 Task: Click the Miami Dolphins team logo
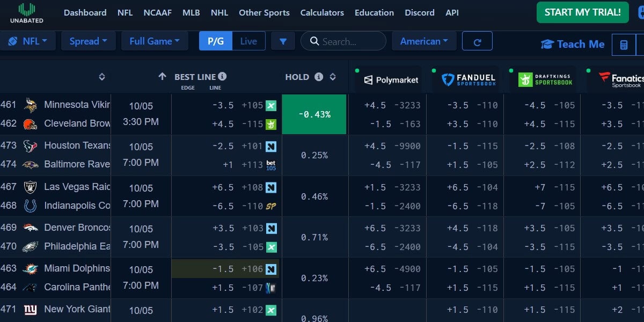(x=31, y=268)
